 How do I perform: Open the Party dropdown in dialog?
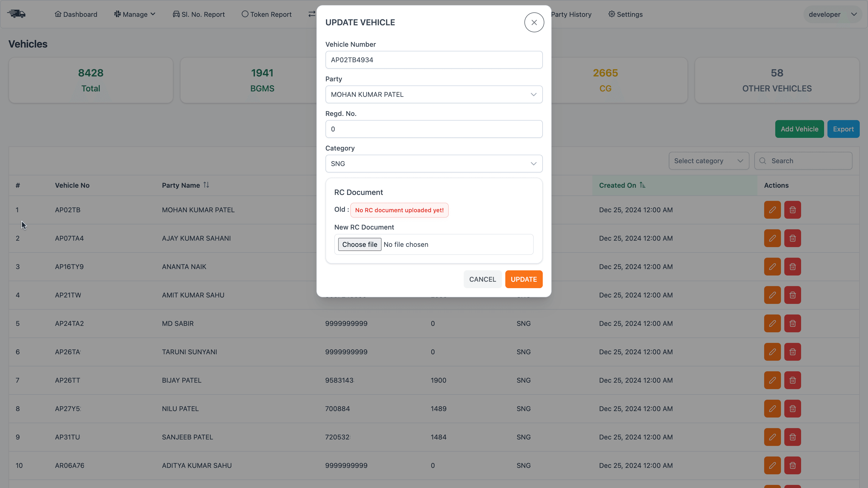pyautogui.click(x=434, y=94)
